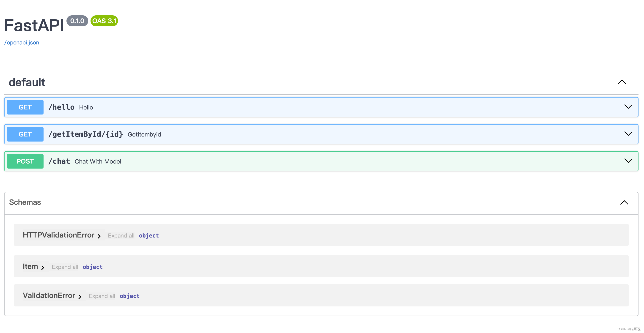Expand the POST /chat endpoint arrow
The height and width of the screenshot is (333, 644).
coord(628,161)
